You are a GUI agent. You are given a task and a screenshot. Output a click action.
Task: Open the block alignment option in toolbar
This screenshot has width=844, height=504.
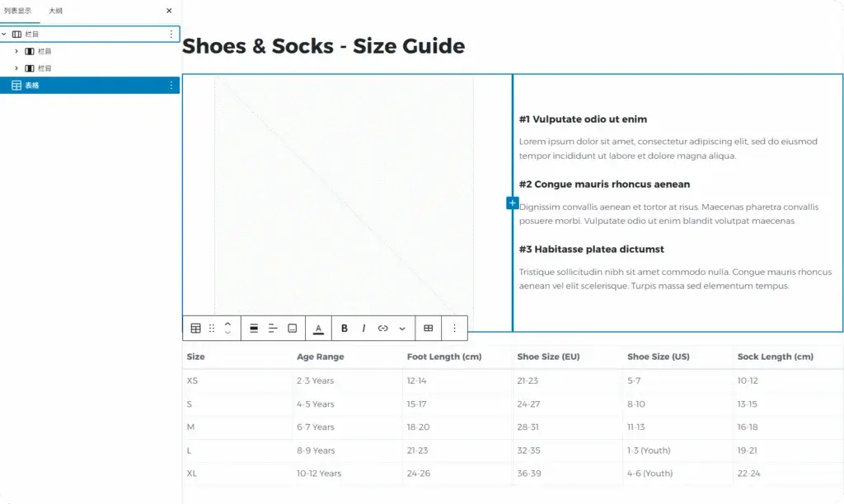254,328
